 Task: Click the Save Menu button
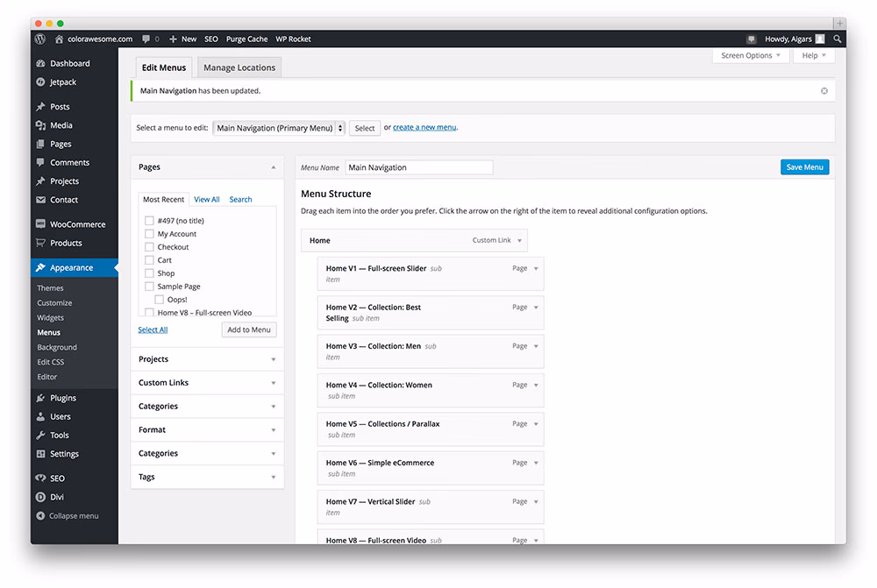point(804,167)
